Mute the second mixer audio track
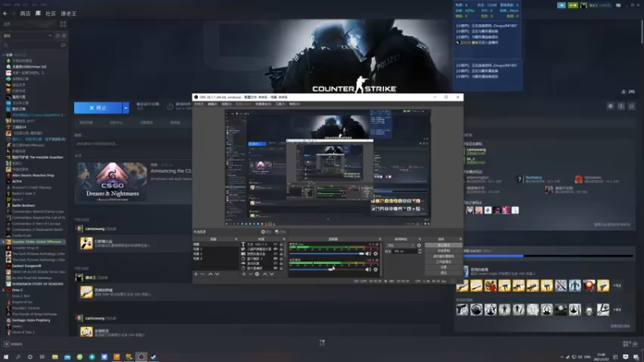Screen dimensions: 644x362 368,269
